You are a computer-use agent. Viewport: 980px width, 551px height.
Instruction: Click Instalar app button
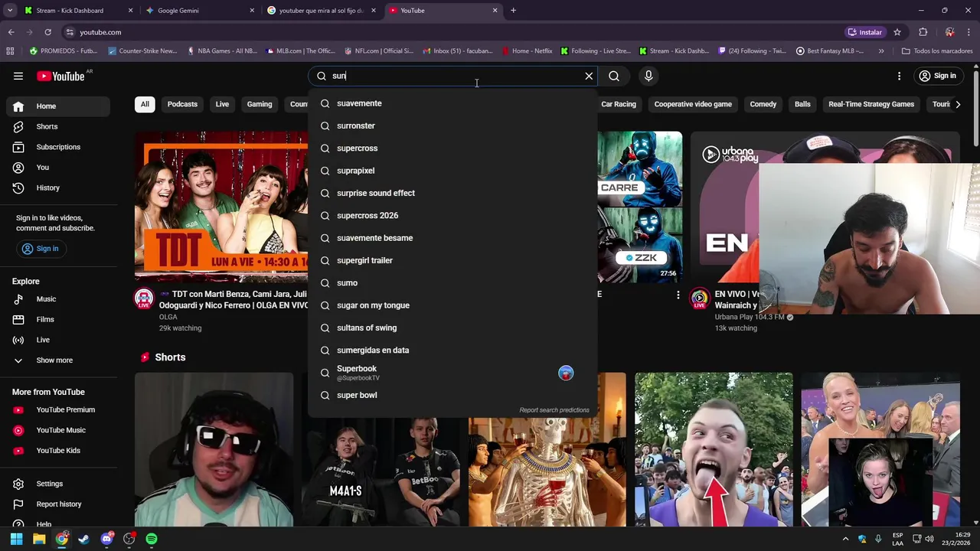click(864, 32)
